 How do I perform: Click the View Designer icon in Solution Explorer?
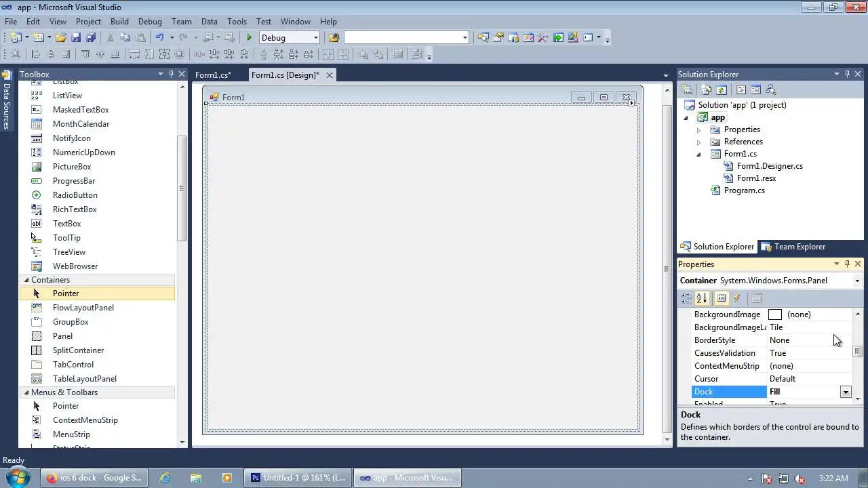755,89
